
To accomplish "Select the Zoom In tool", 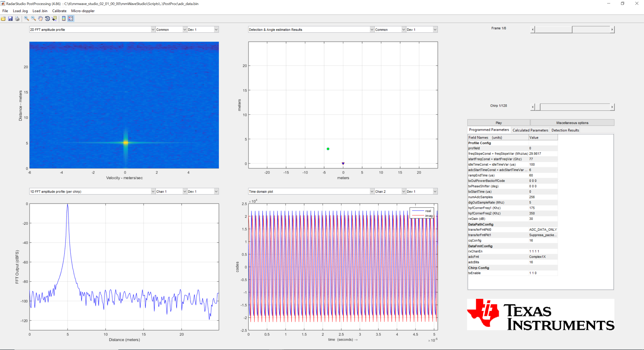I will coord(26,19).
